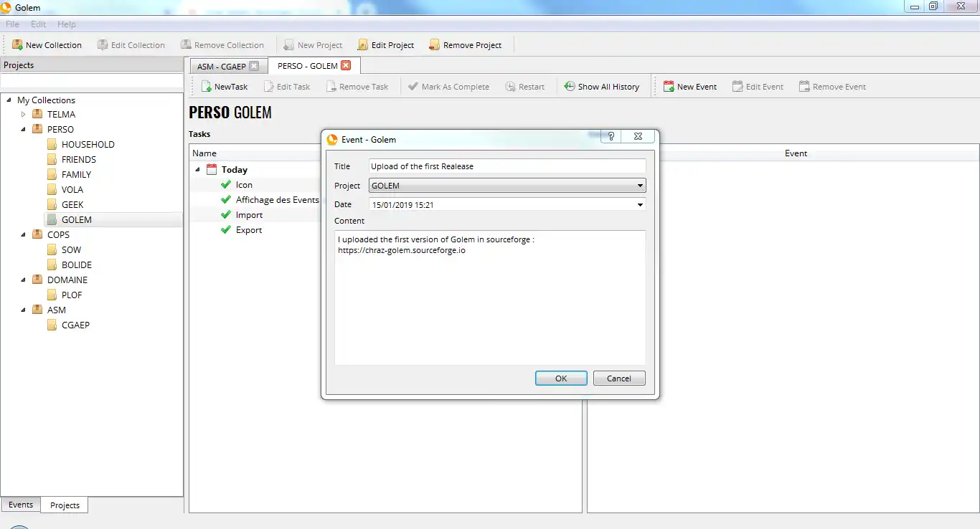This screenshot has width=980, height=529.
Task: Click the Remove Project toolbar icon
Action: [x=435, y=45]
